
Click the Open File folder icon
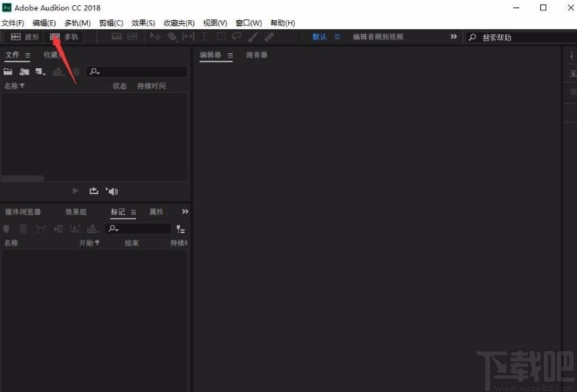(8, 72)
